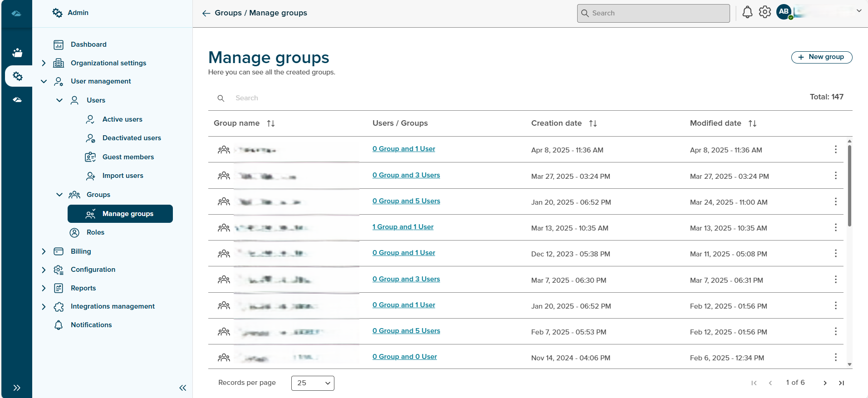Image resolution: width=868 pixels, height=398 pixels.
Task: Collapse the Groups submenu
Action: pyautogui.click(x=59, y=195)
